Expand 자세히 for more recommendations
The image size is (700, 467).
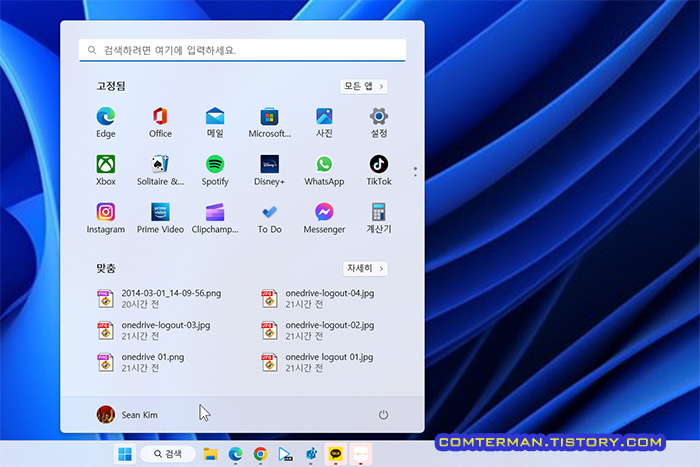(x=365, y=268)
